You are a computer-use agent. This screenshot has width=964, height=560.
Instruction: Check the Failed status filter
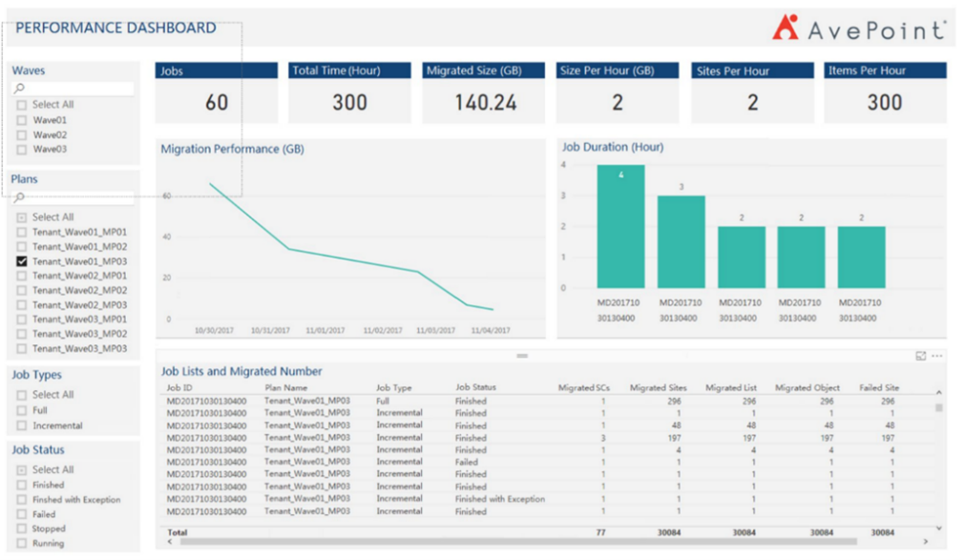(22, 514)
